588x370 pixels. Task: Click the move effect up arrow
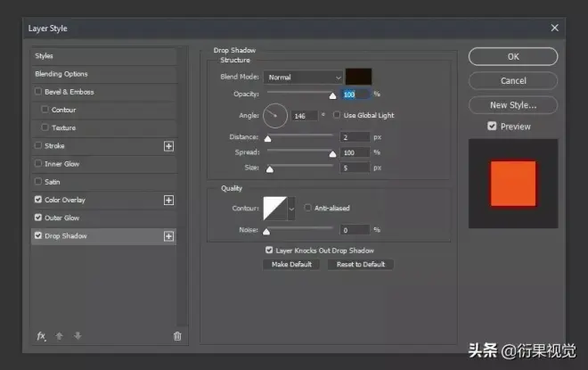[x=60, y=336]
